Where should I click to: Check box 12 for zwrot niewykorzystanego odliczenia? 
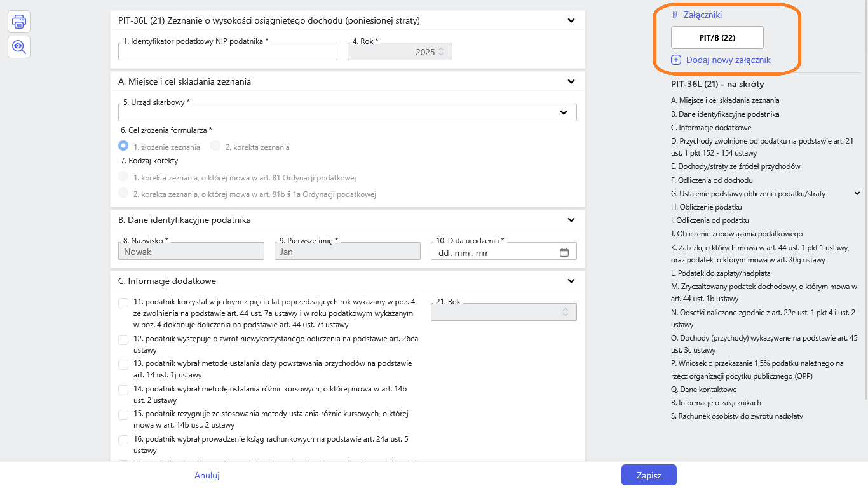pyautogui.click(x=123, y=340)
